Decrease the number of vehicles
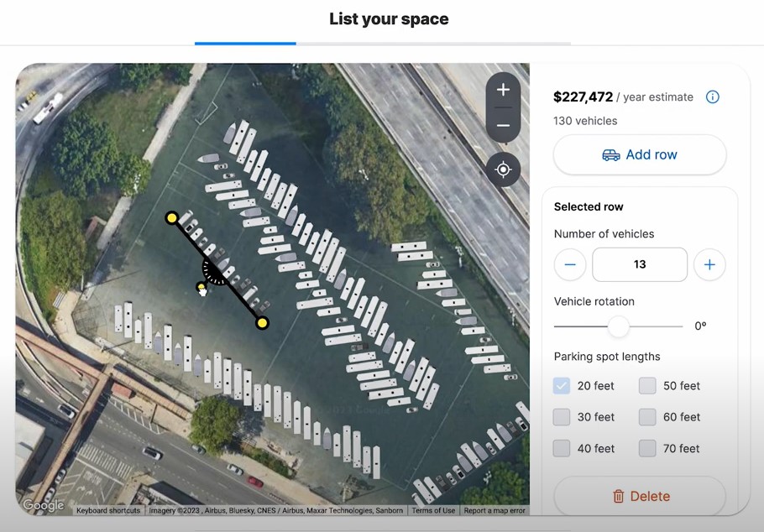 tap(570, 264)
